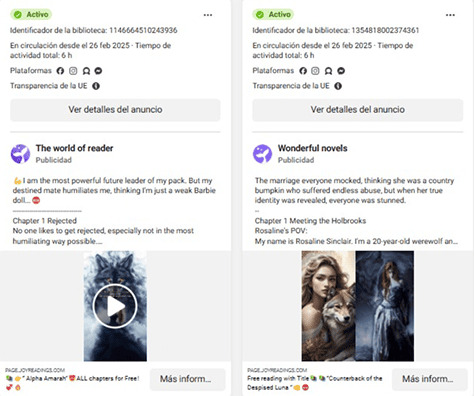Click library identifier 1354818002374361 text
This screenshot has width=474, height=396.
336,30
